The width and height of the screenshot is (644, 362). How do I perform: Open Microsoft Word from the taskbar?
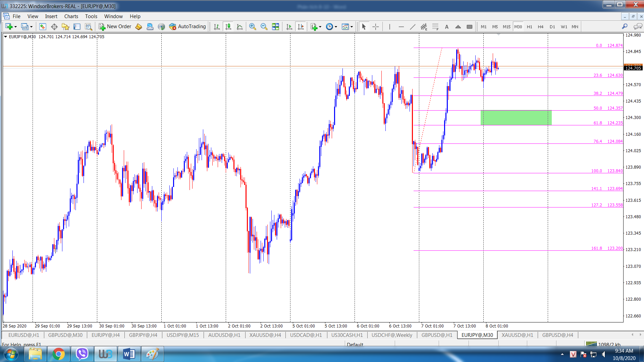pos(129,354)
